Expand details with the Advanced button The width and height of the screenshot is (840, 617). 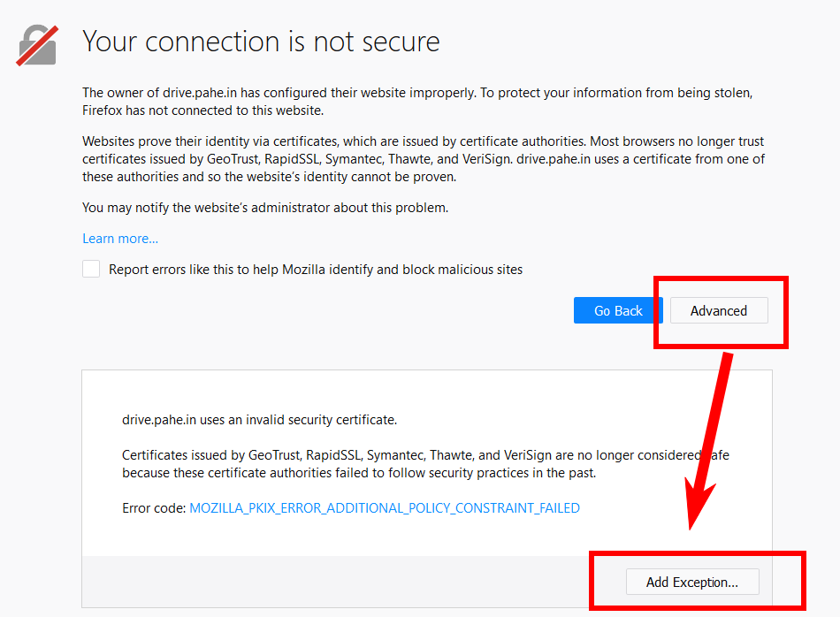[719, 310]
